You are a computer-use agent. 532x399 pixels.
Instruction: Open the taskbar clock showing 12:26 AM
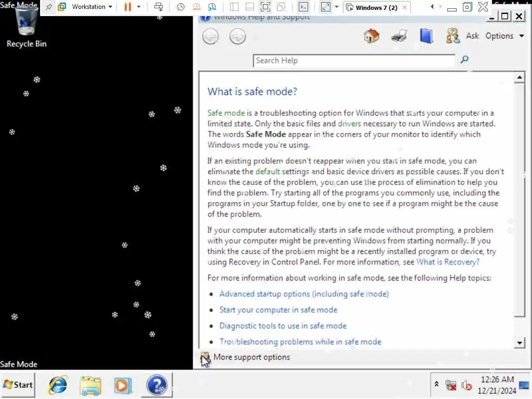tap(497, 385)
